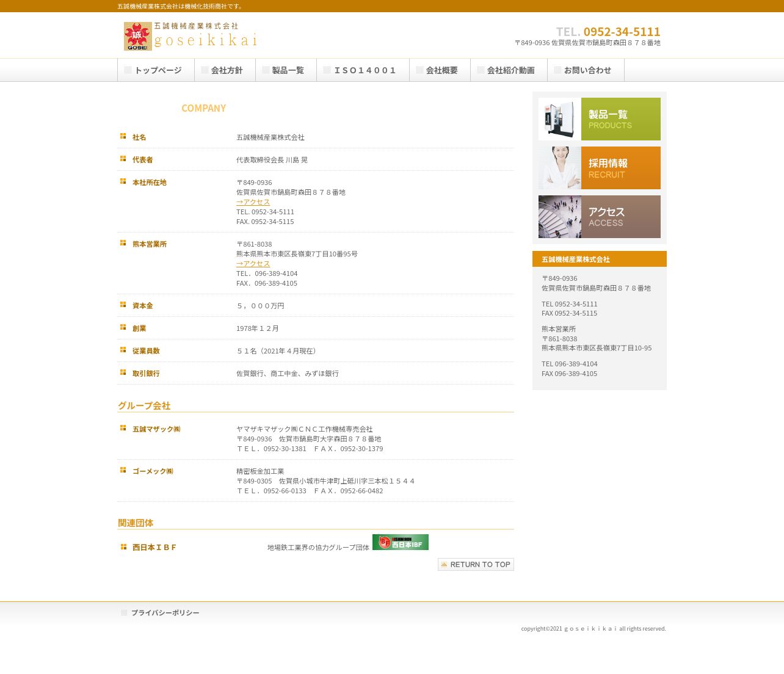Follow →アクセス link under 熊本営業所
784x674 pixels.
pos(253,264)
